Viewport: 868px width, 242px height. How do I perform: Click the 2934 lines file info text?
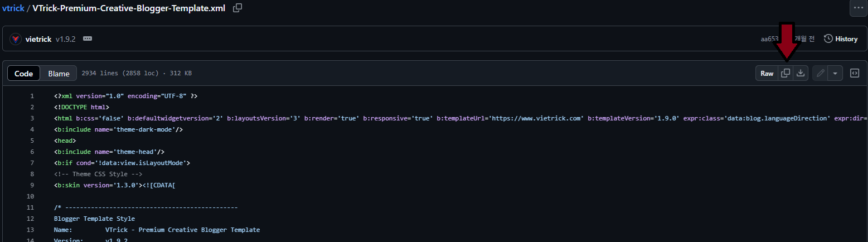[x=137, y=74]
